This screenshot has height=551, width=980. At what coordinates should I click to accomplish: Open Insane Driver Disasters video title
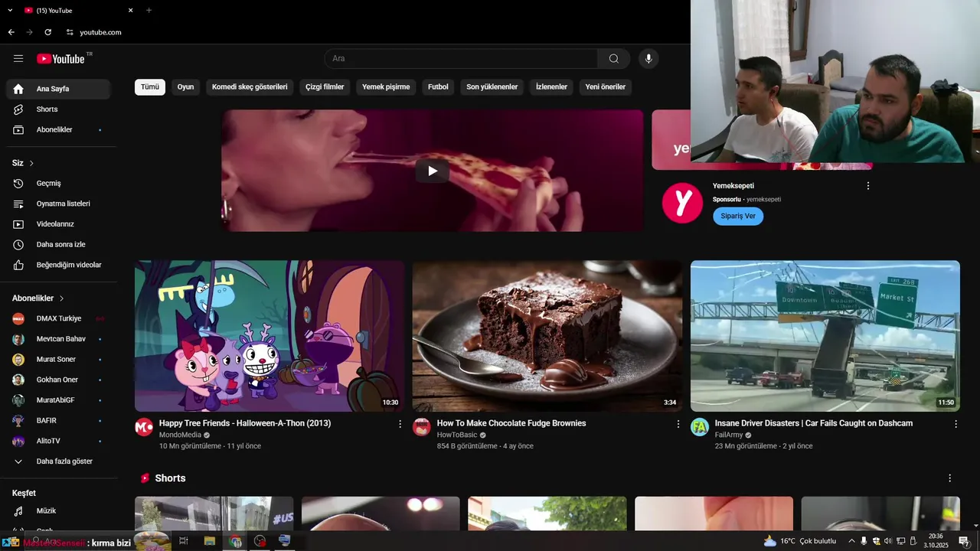click(814, 423)
